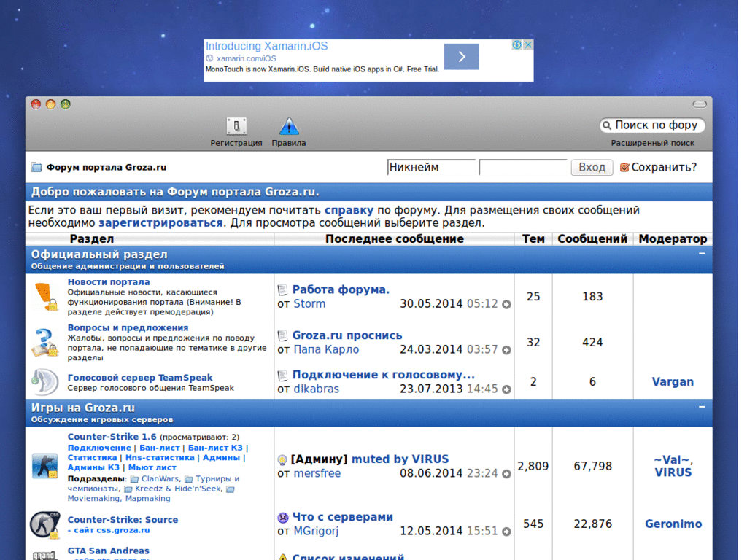Focus the password field next to Никнейм
Screen dimensions: 747x560
point(522,167)
